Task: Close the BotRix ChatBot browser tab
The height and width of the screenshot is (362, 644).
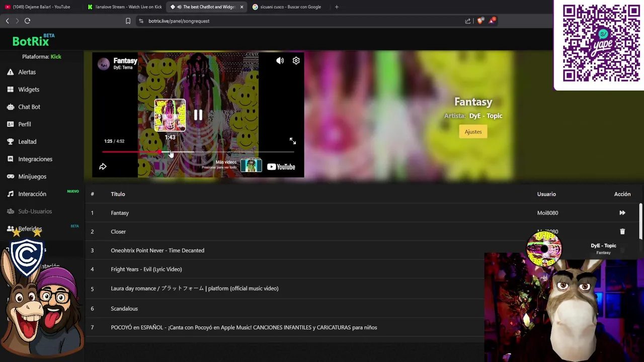Action: [242, 7]
